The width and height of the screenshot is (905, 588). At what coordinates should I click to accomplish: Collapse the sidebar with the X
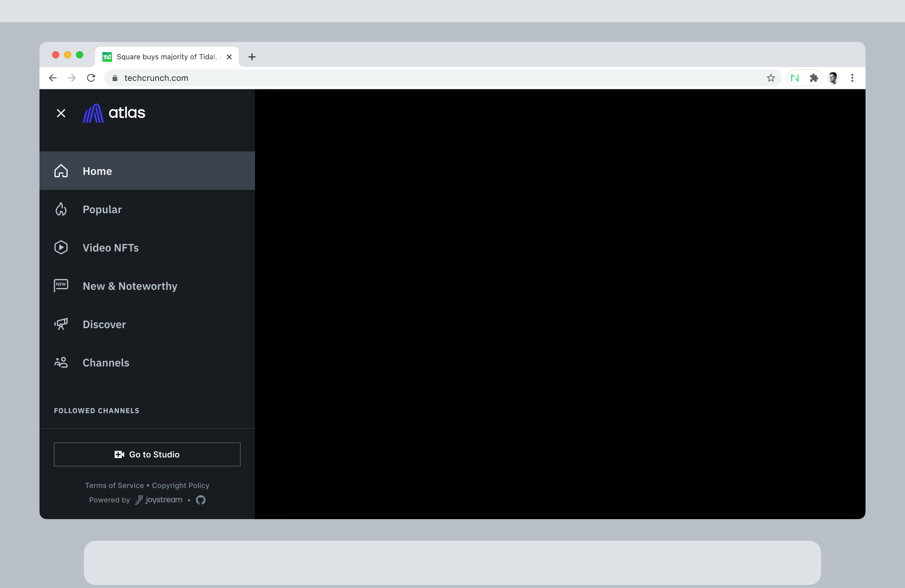61,113
